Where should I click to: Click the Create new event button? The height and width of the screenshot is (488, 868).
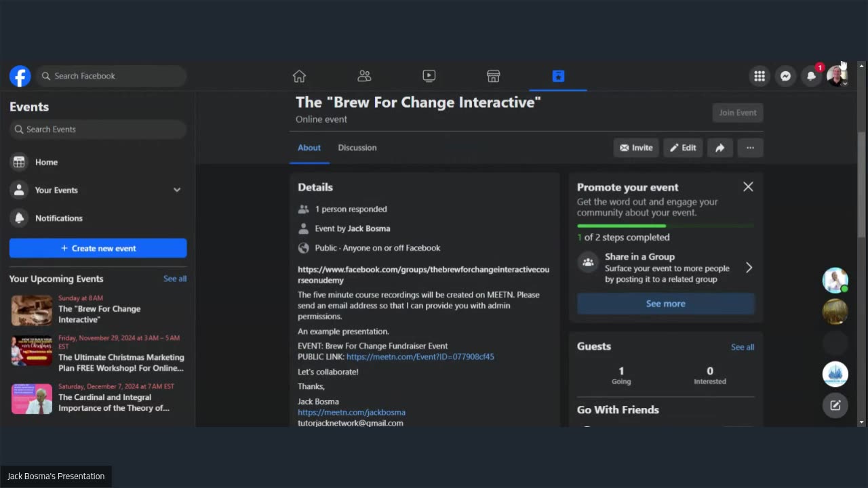click(x=98, y=248)
